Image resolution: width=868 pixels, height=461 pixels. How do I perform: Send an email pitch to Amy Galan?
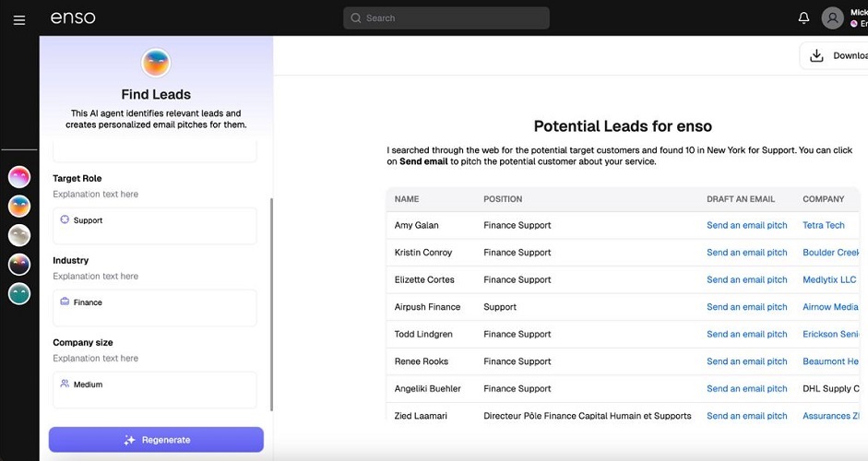point(747,225)
